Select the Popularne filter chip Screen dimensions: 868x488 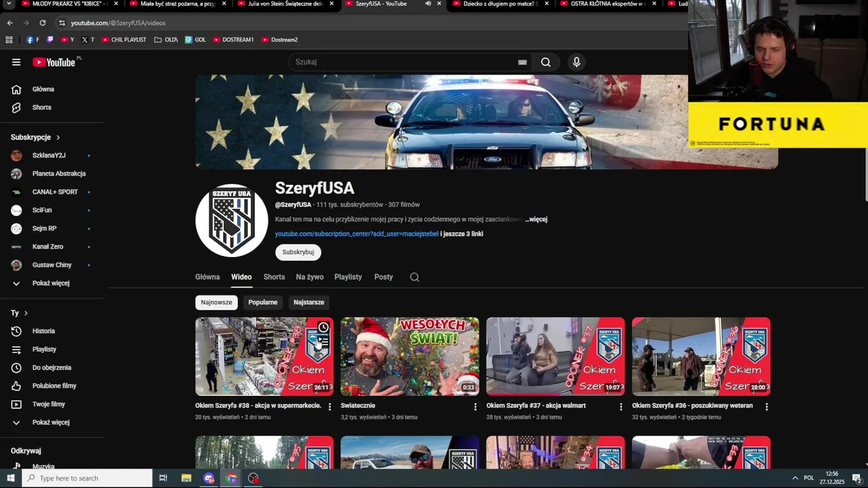click(263, 302)
